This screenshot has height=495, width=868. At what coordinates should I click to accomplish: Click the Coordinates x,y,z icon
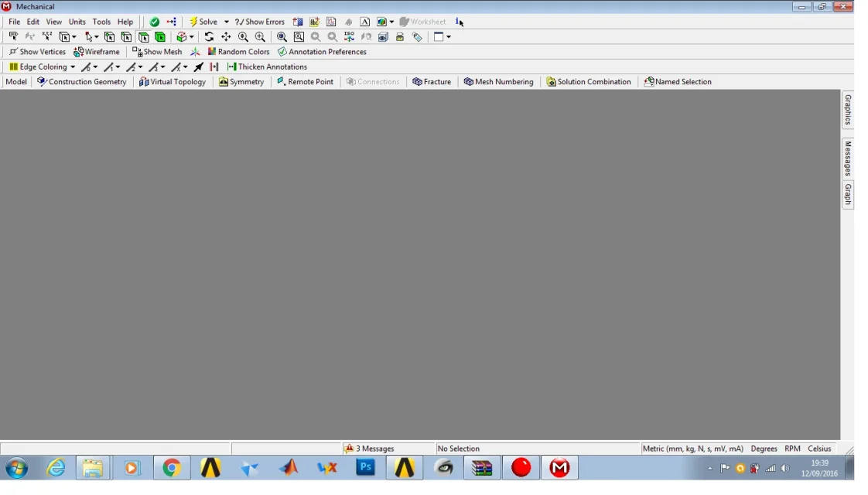[48, 37]
